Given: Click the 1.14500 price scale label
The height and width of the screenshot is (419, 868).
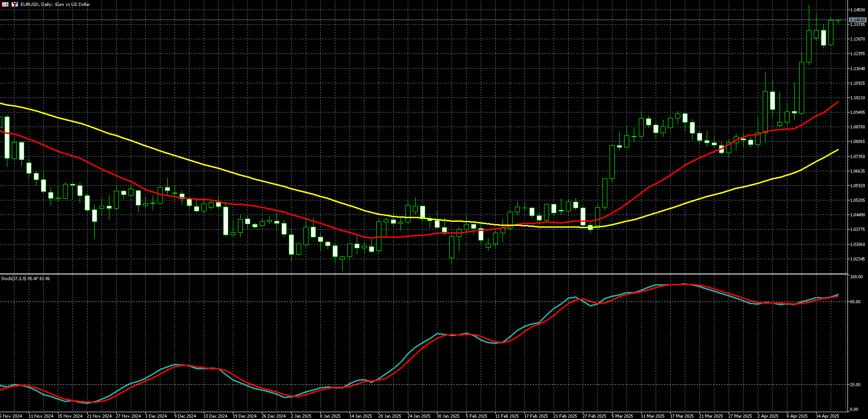Looking at the screenshot, I should click(x=858, y=10).
